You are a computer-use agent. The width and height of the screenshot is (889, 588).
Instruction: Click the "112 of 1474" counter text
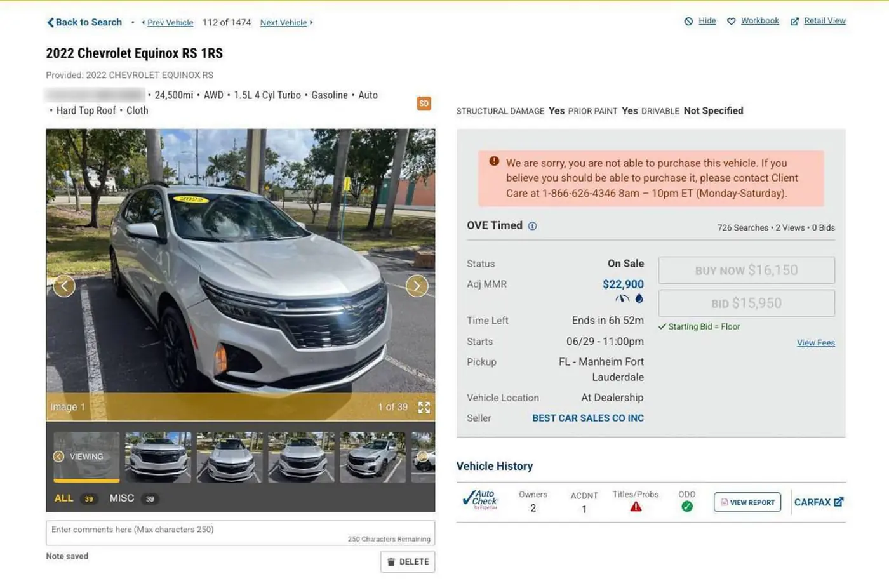point(227,23)
